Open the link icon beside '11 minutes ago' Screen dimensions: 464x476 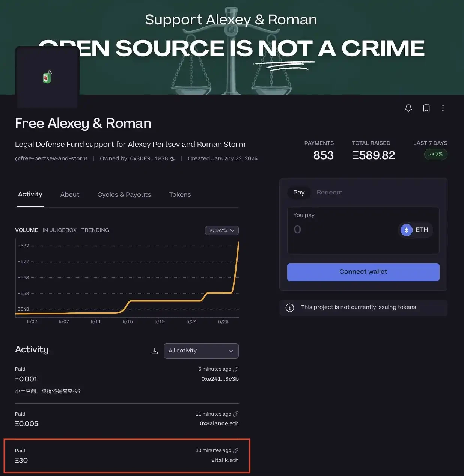pyautogui.click(x=236, y=414)
